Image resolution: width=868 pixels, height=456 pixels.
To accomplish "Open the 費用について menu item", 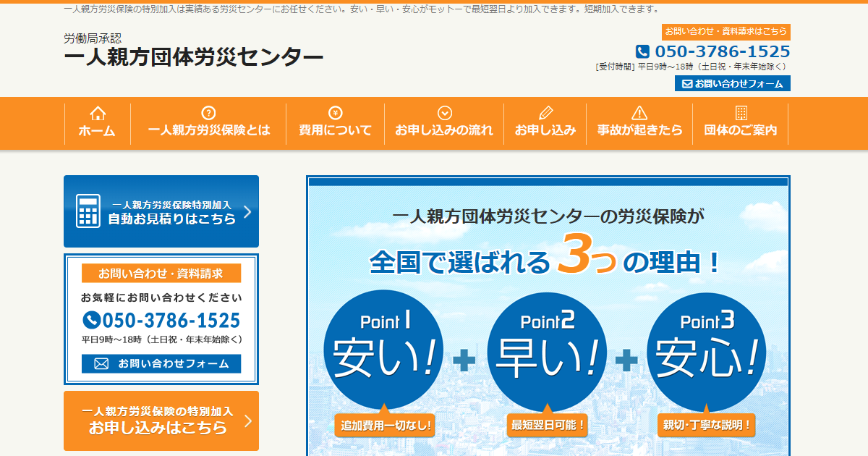I will (x=335, y=130).
